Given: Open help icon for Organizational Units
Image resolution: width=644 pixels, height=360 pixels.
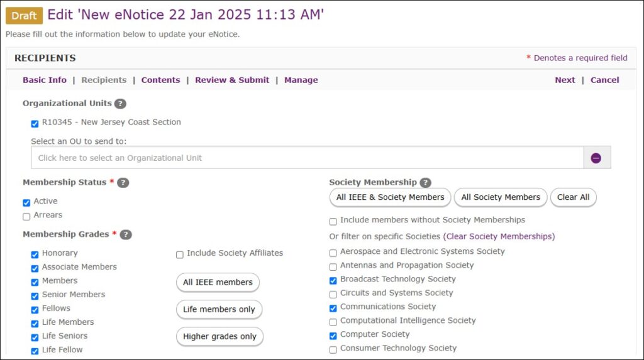Looking at the screenshot, I should (120, 104).
